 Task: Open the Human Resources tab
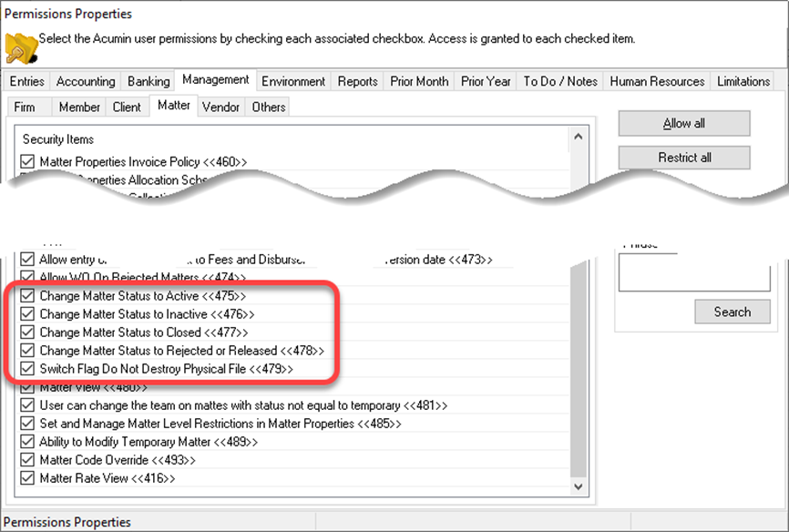657,81
